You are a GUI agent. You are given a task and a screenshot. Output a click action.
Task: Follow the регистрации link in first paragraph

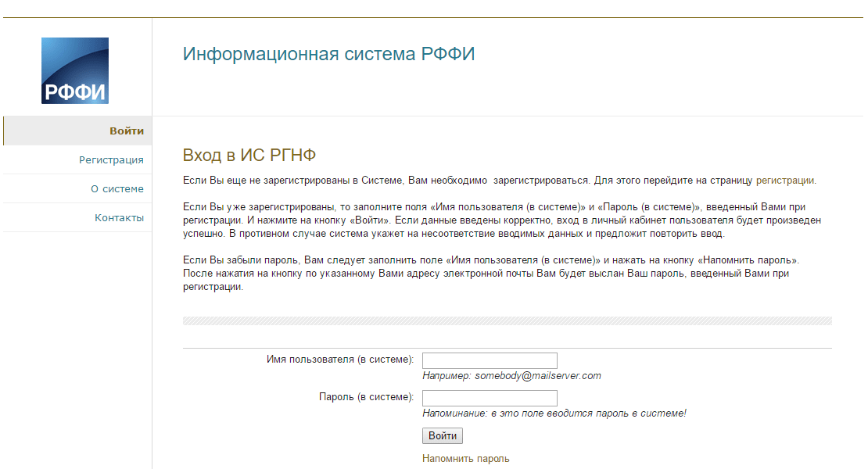[785, 181]
